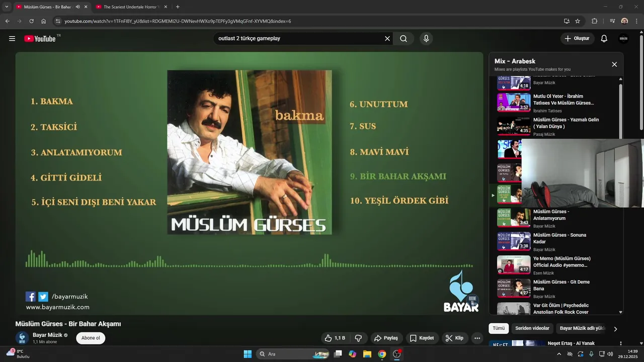Open the Chrome profile avatar
Screen dimensions: 644x362
(624, 21)
